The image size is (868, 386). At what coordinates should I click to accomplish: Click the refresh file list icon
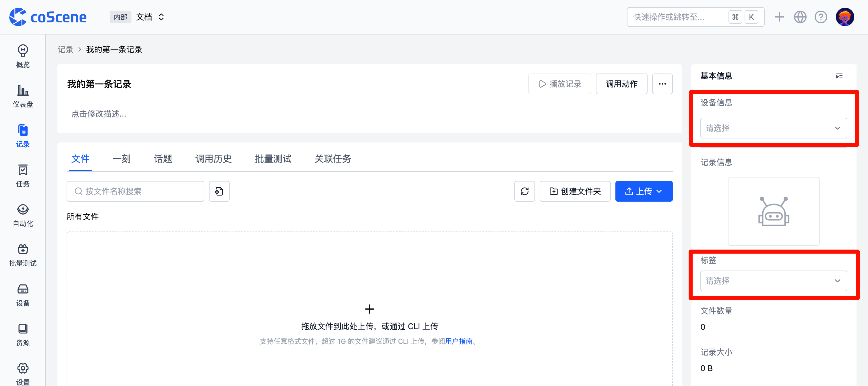click(x=524, y=191)
